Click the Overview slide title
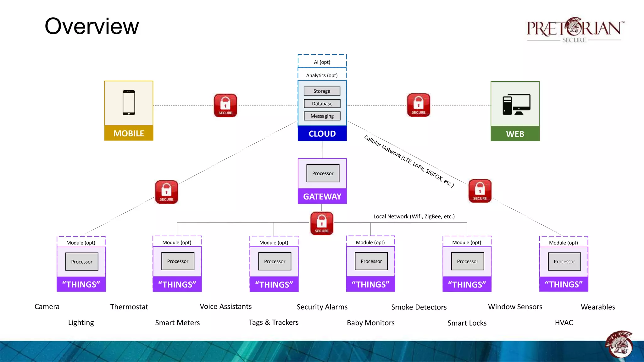 [92, 26]
